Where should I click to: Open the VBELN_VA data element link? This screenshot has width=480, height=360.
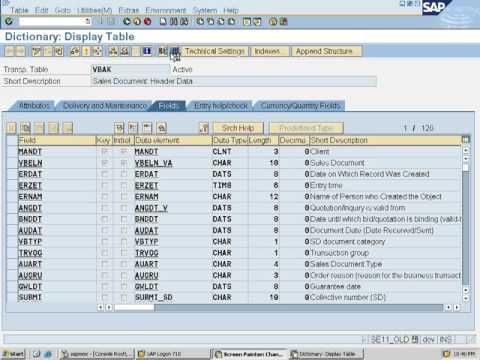click(x=153, y=163)
